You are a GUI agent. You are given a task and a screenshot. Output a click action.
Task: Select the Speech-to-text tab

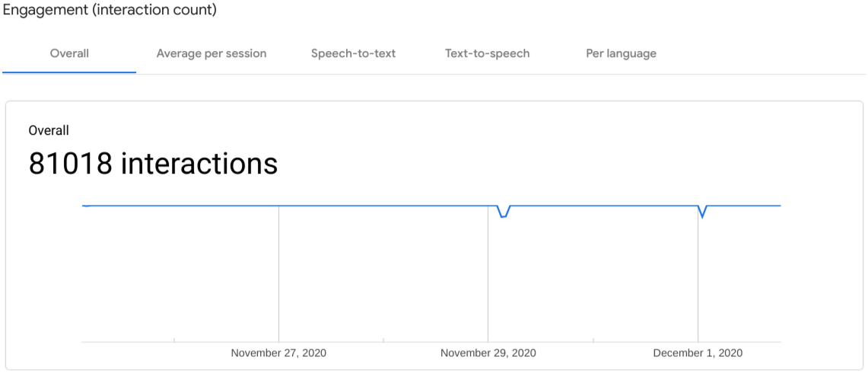(x=353, y=53)
